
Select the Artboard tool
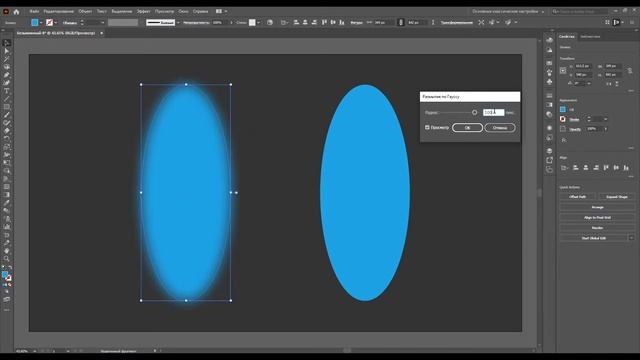7,235
